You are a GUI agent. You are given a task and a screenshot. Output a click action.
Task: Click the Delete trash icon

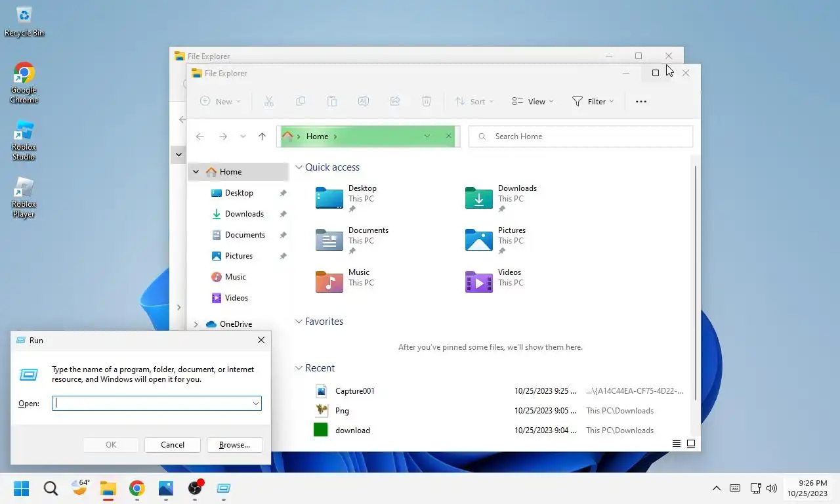[x=427, y=101]
